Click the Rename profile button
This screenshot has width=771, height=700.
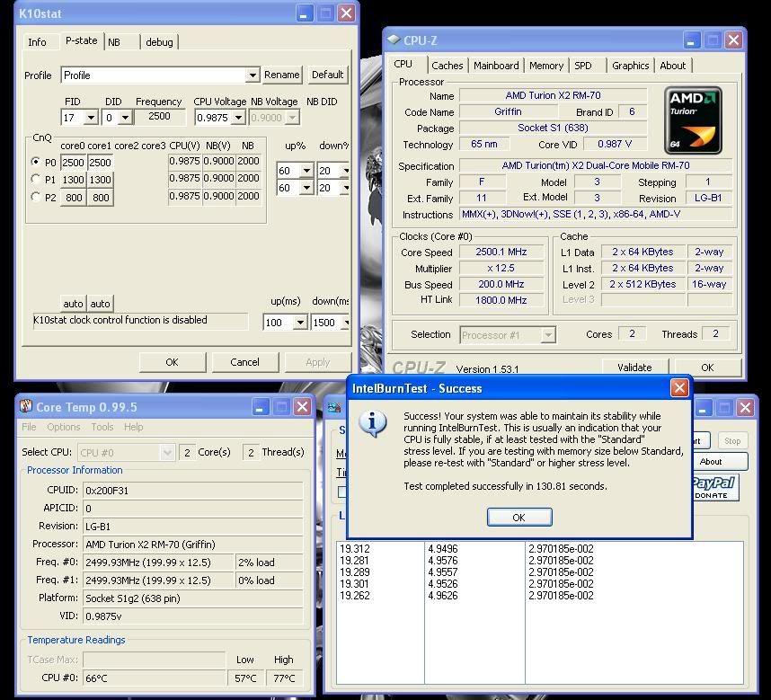(281, 75)
